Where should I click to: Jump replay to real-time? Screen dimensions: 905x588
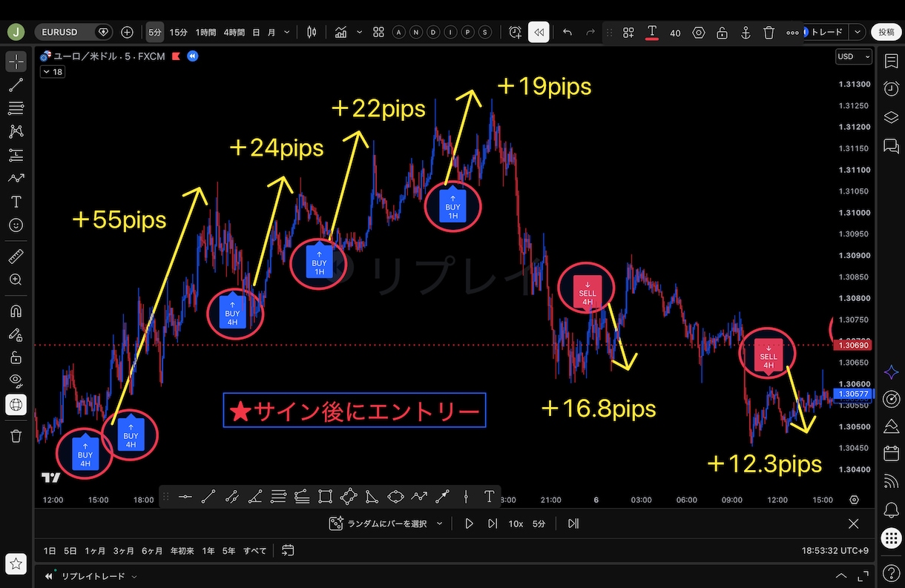coord(573,523)
